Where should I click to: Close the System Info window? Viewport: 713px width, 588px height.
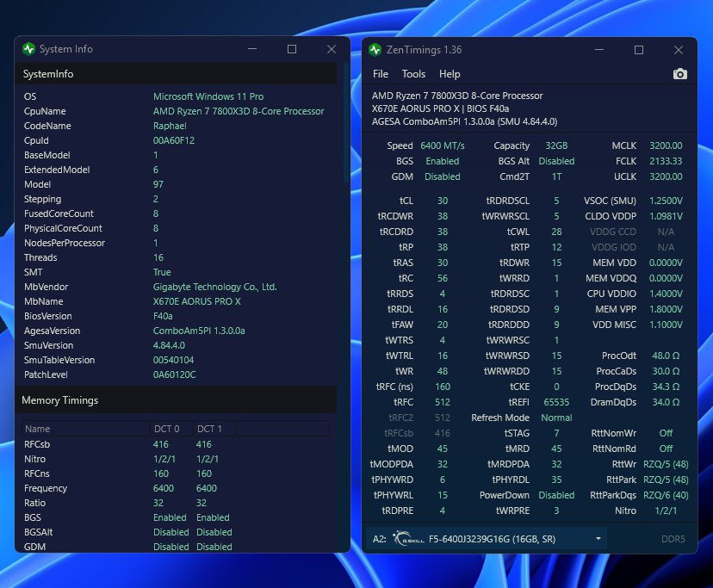tap(332, 49)
